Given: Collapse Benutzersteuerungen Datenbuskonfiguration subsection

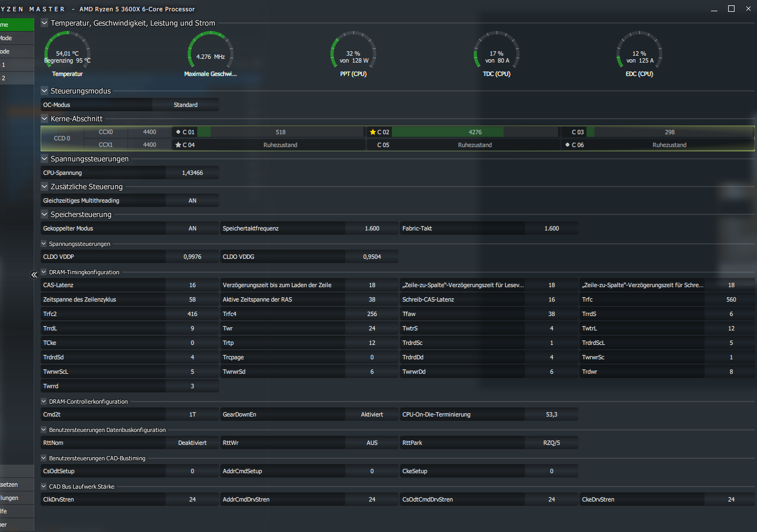Looking at the screenshot, I should click(44, 430).
